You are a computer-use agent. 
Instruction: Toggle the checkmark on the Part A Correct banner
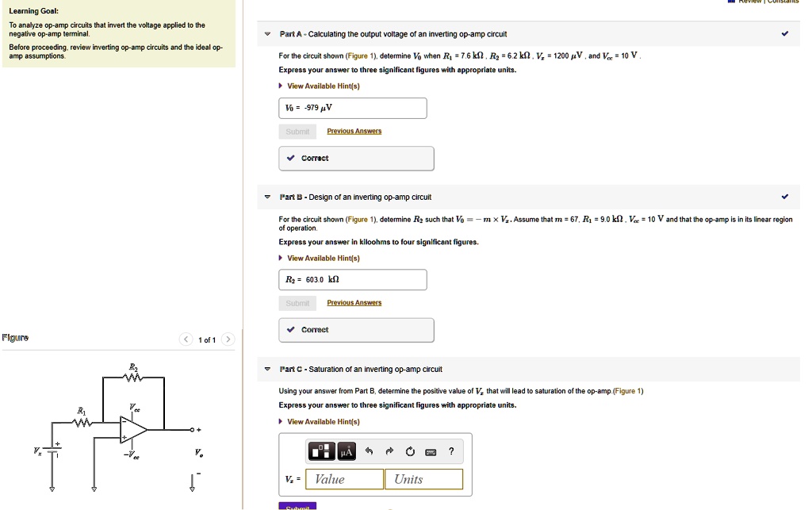point(291,158)
